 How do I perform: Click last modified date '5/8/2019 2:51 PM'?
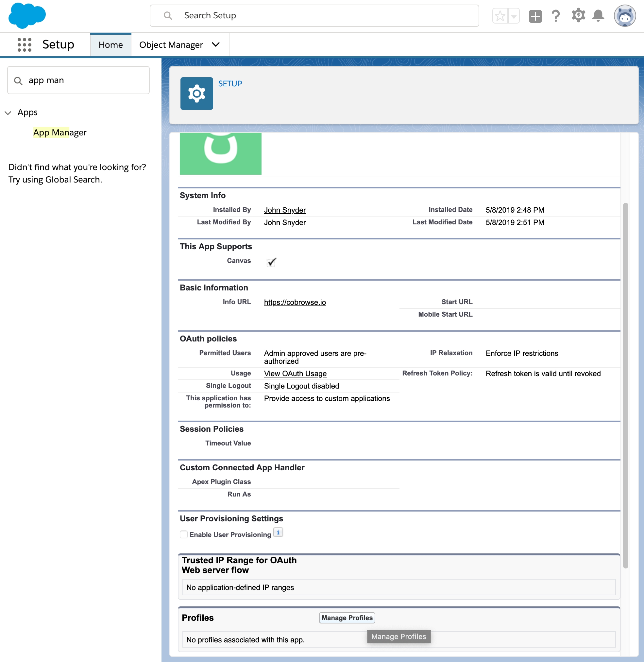(515, 223)
